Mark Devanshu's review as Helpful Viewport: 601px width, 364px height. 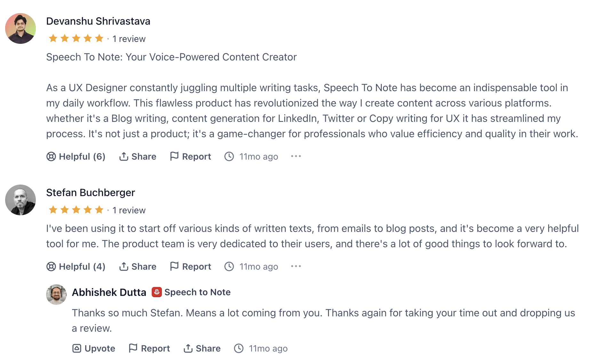click(x=76, y=156)
